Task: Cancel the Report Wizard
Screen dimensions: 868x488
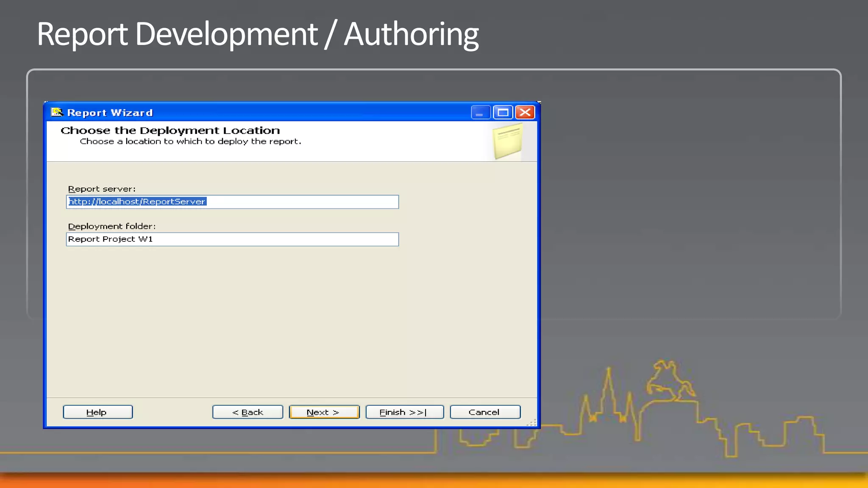Action: coord(485,412)
